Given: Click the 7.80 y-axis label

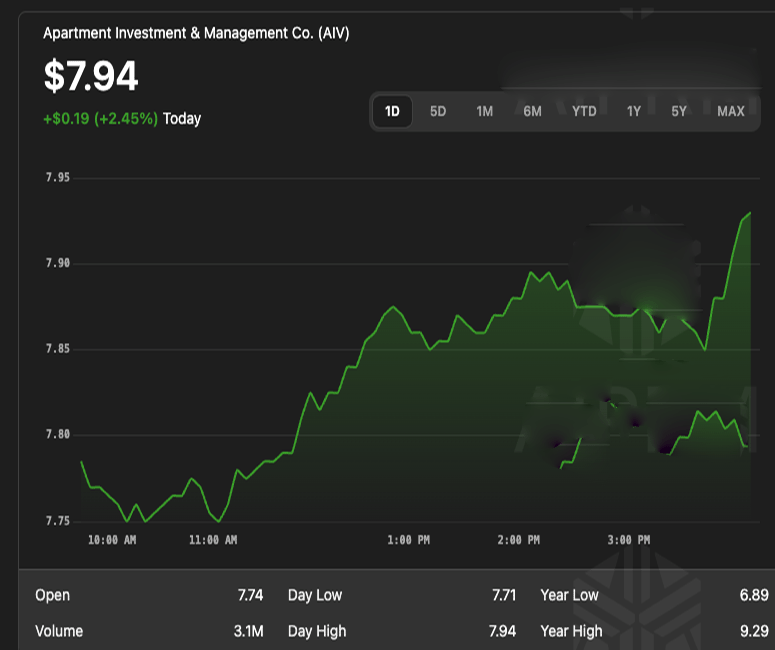Looking at the screenshot, I should tap(58, 434).
